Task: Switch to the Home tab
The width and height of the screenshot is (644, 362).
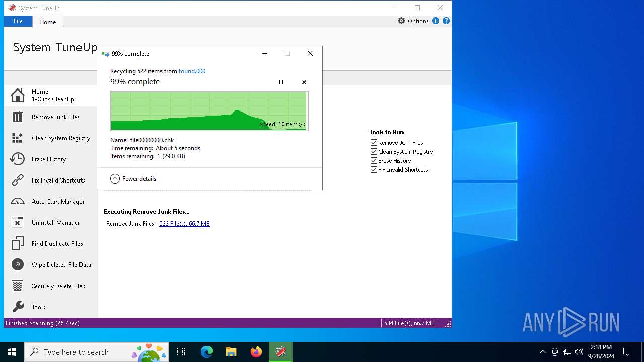Action: click(48, 22)
